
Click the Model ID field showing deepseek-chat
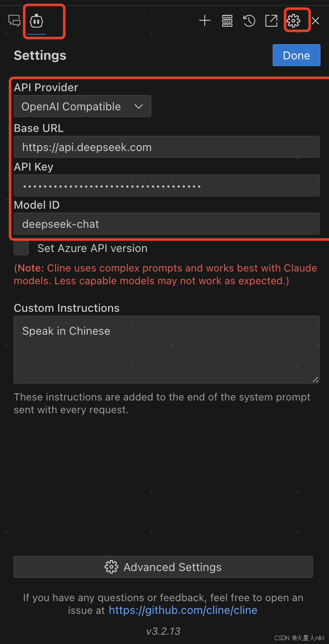(166, 224)
